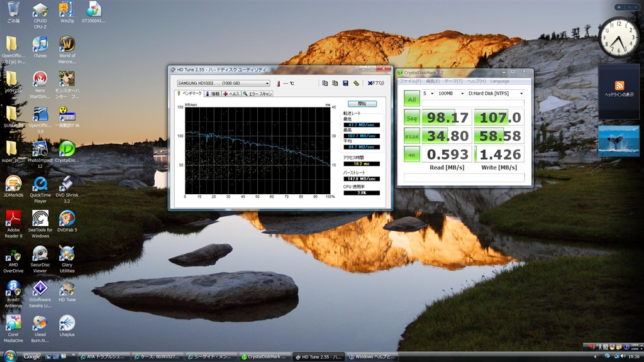Click the sequential write value 107.0

point(499,118)
